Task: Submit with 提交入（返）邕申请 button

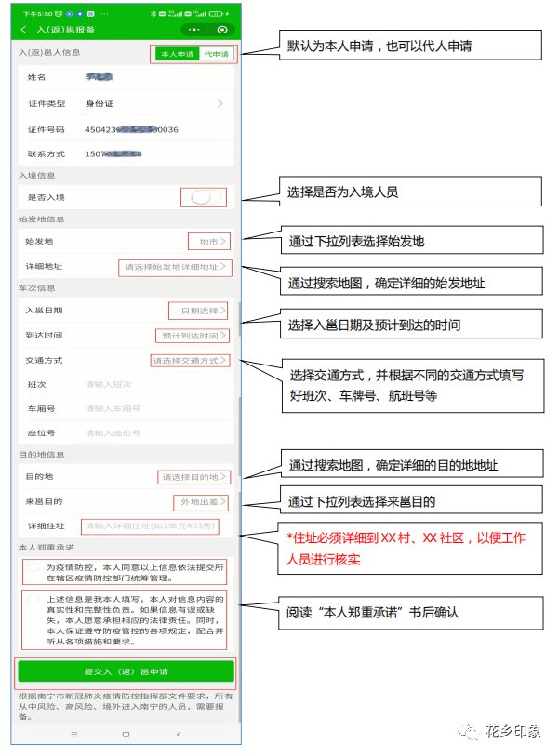Action: click(x=126, y=671)
